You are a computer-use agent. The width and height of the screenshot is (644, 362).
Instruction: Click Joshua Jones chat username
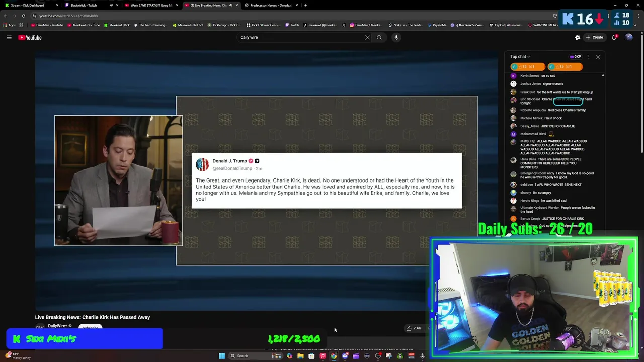click(x=530, y=84)
